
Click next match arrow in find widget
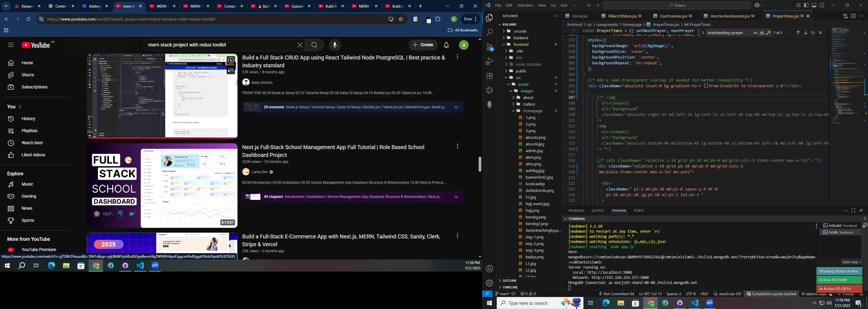tap(805, 33)
